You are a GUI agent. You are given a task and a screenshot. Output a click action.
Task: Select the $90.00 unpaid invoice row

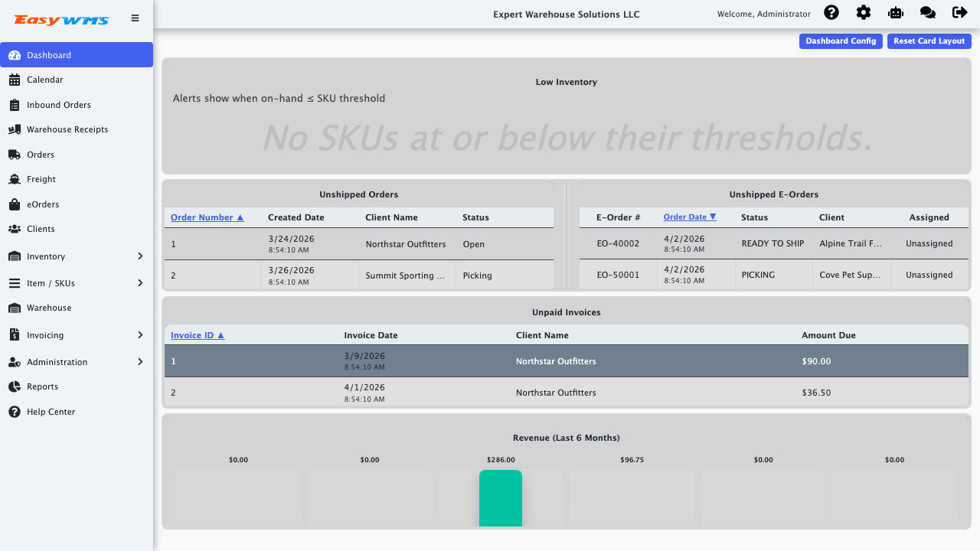[x=567, y=361]
